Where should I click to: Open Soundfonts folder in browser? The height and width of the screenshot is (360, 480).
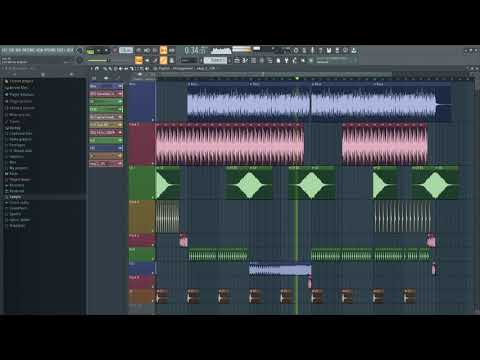16,208
